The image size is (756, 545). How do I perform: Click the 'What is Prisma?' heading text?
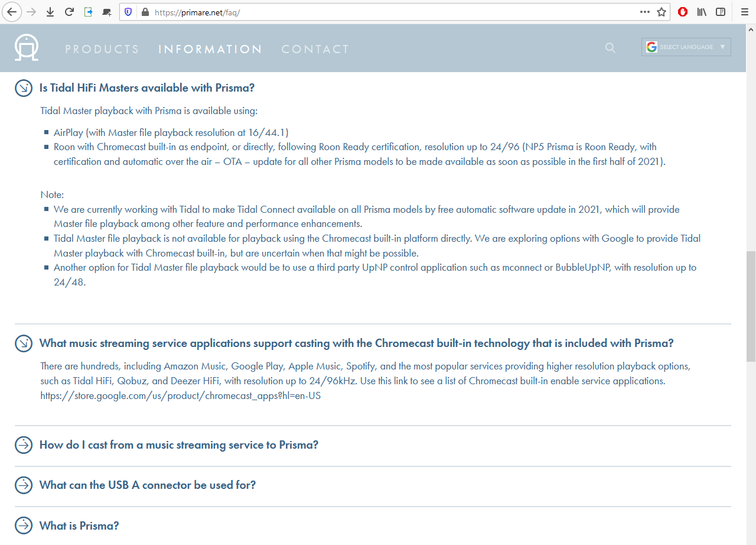coord(79,525)
